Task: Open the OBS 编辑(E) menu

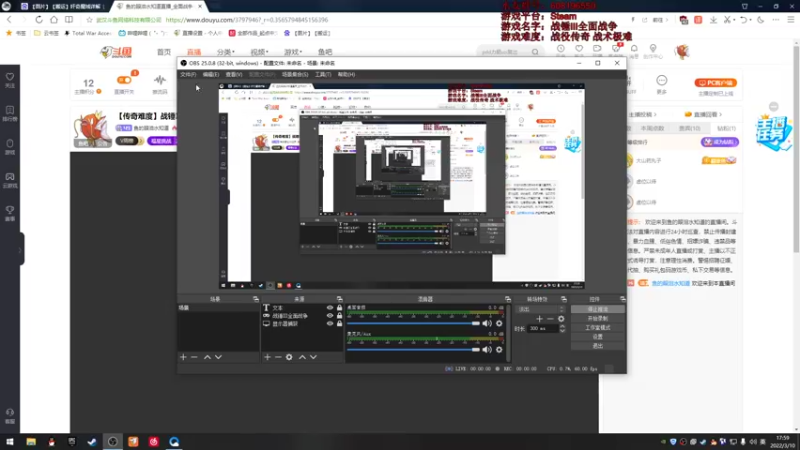Action: tap(211, 74)
